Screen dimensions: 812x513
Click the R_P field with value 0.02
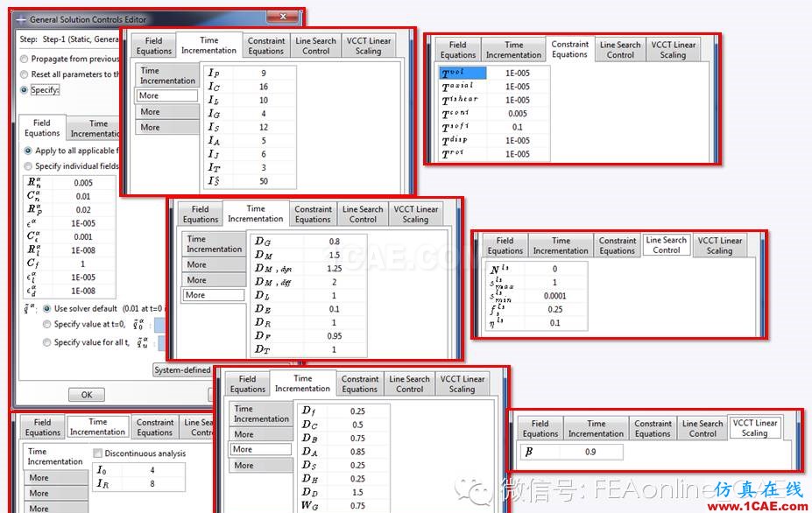pyautogui.click(x=83, y=209)
